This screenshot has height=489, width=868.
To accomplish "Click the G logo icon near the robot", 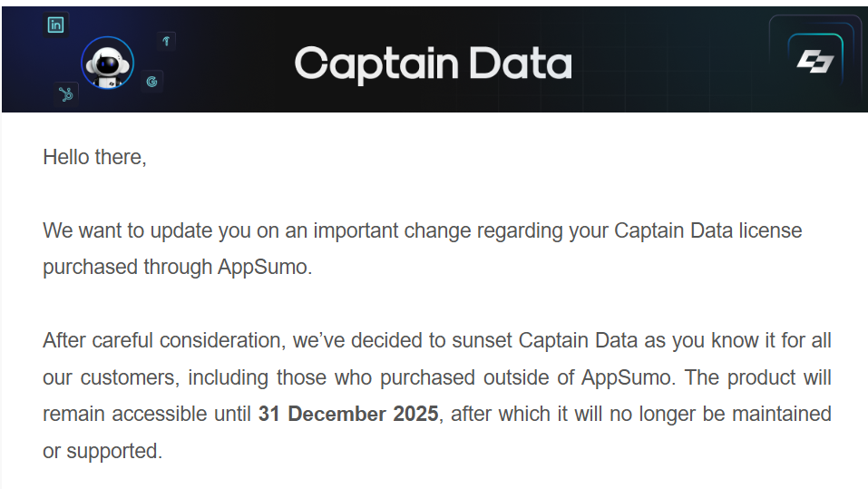I will [151, 82].
